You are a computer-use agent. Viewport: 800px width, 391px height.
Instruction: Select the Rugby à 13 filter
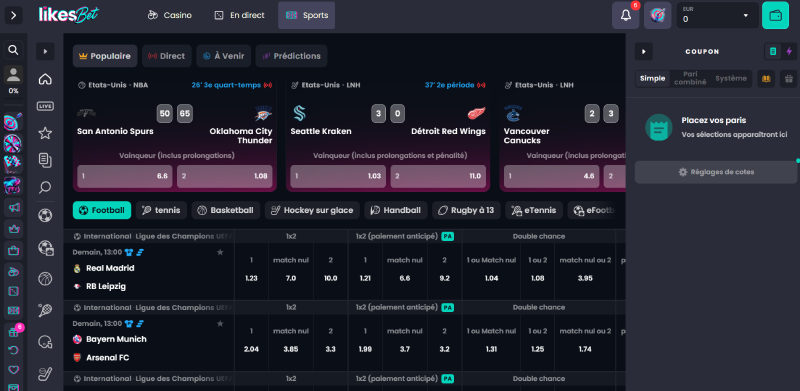(466, 210)
